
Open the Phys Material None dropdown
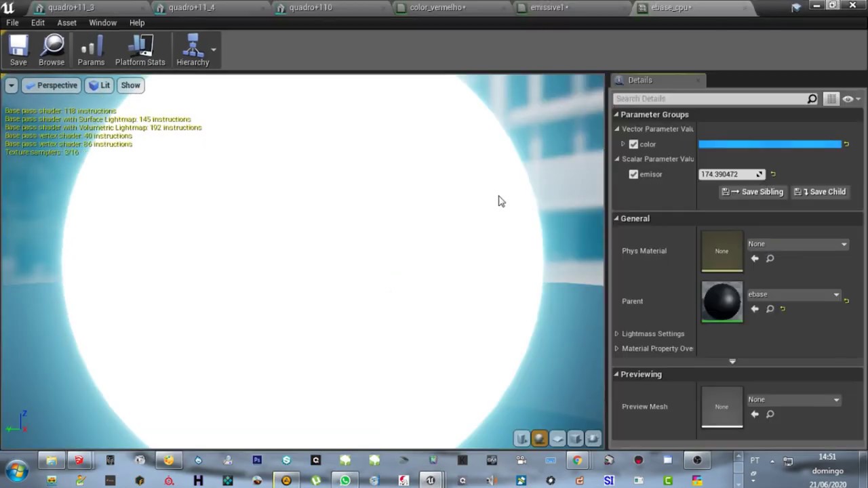[797, 244]
